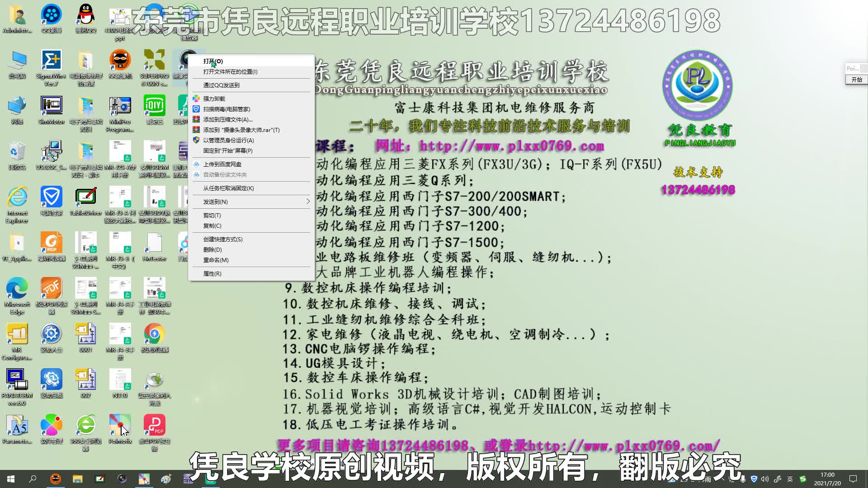Image resolution: width=868 pixels, height=488 pixels.
Task: Open the Internet Explorer desktop icon
Action: 17,205
